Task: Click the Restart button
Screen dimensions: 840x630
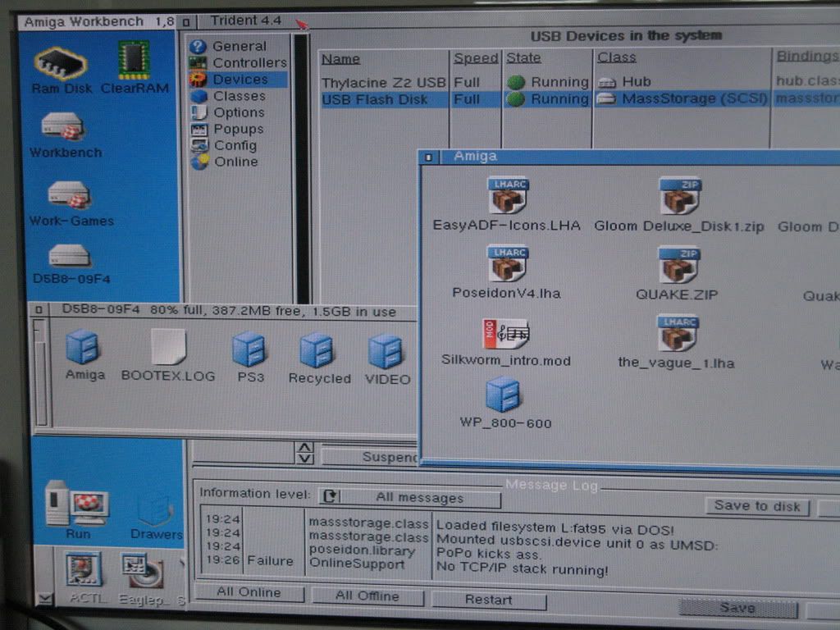Action: click(x=488, y=600)
